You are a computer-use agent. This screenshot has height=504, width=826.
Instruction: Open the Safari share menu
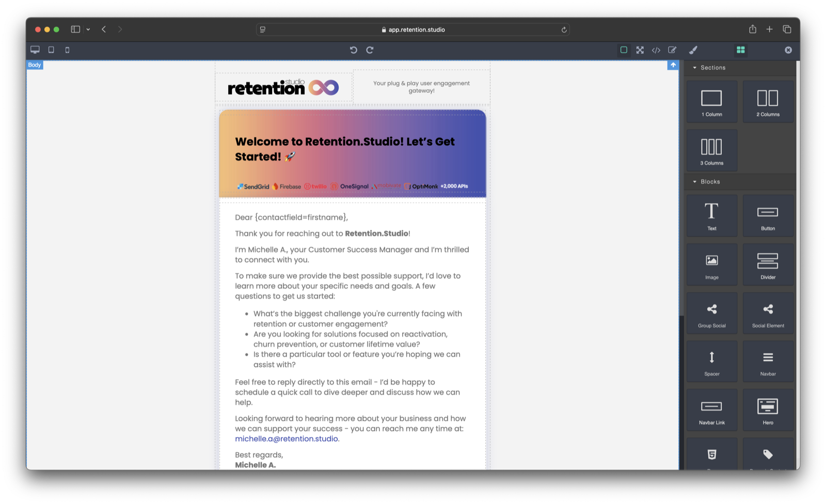point(753,29)
